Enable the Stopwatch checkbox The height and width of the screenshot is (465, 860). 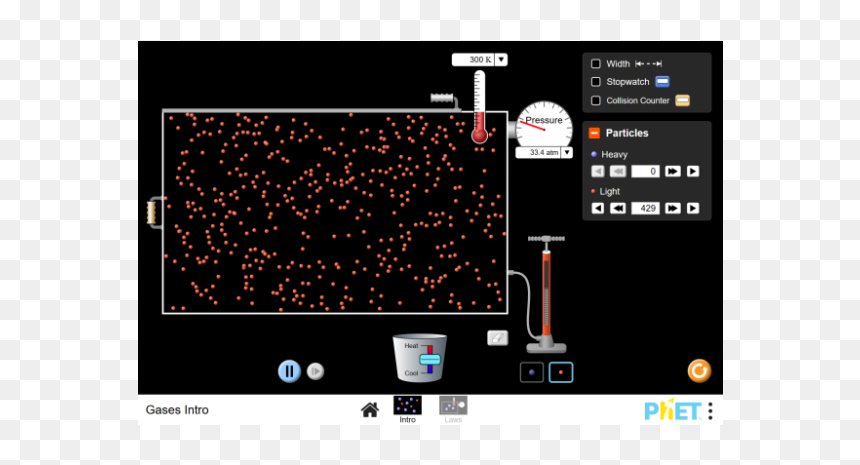(x=596, y=82)
